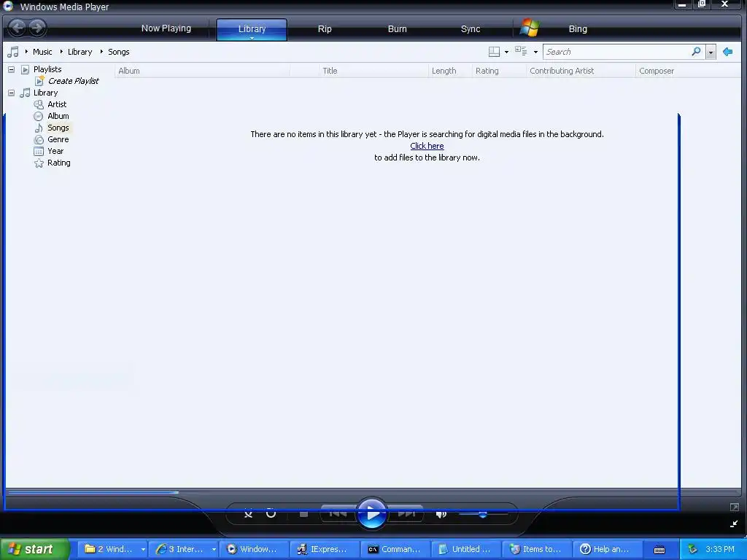This screenshot has height=560, width=747.
Task: Click the Stop button
Action: 303,514
